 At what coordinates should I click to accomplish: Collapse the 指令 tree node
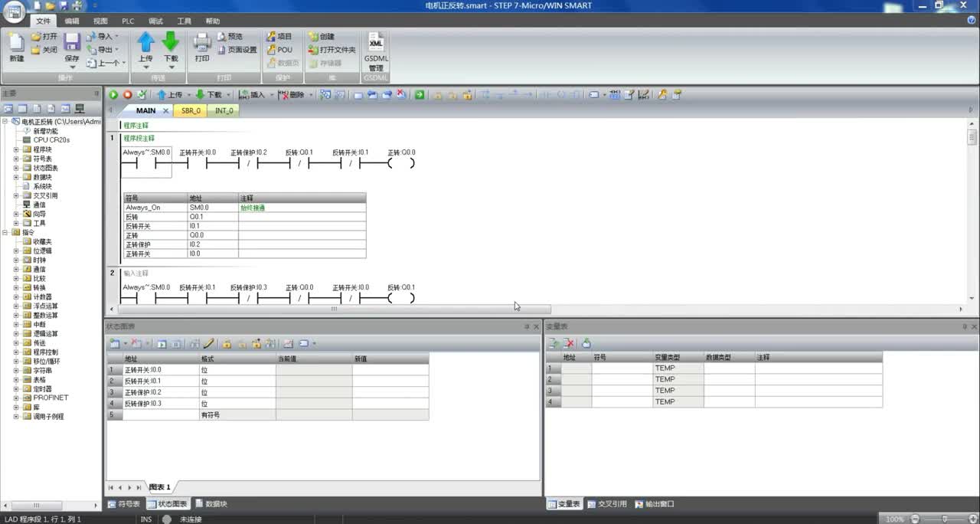6,232
